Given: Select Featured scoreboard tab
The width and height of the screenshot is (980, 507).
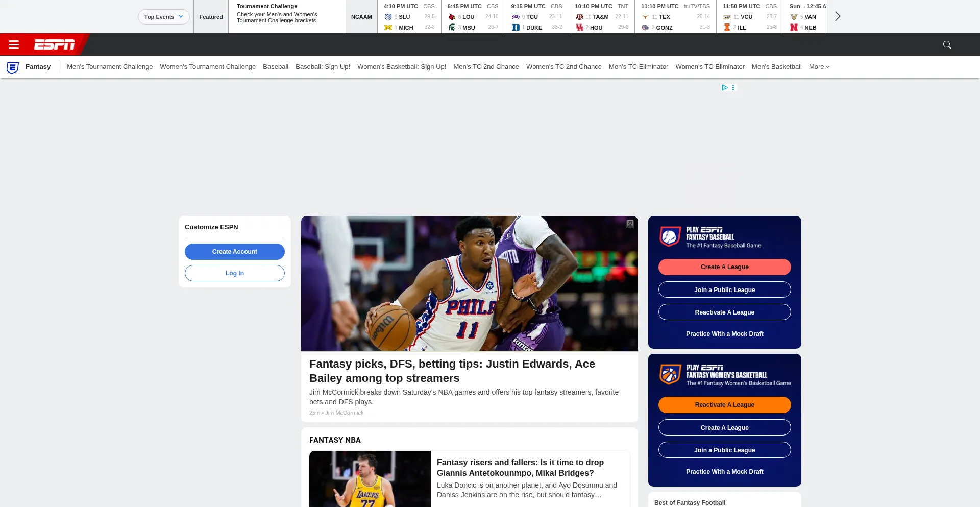Looking at the screenshot, I should point(211,17).
